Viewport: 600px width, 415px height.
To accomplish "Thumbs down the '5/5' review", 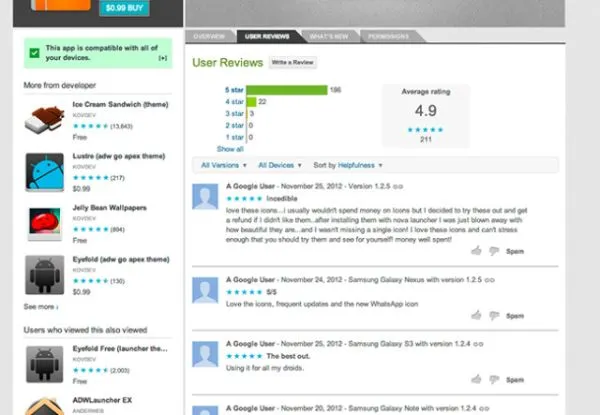I will click(x=494, y=316).
